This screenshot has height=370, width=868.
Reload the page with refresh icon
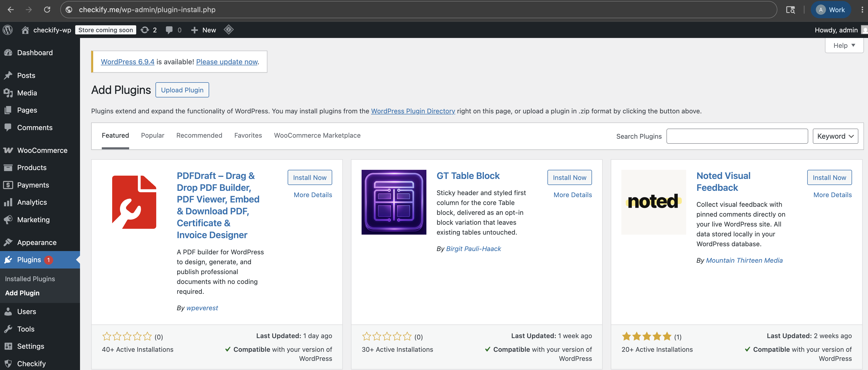[x=47, y=10]
